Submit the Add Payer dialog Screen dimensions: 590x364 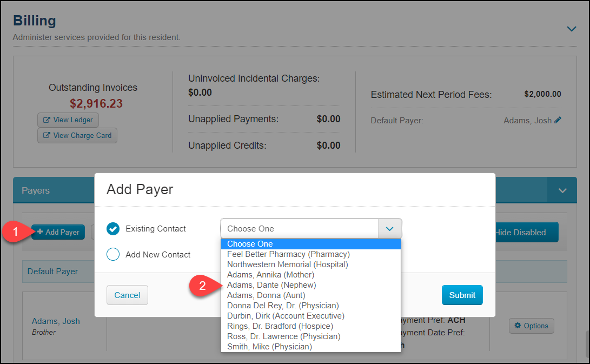[462, 295]
